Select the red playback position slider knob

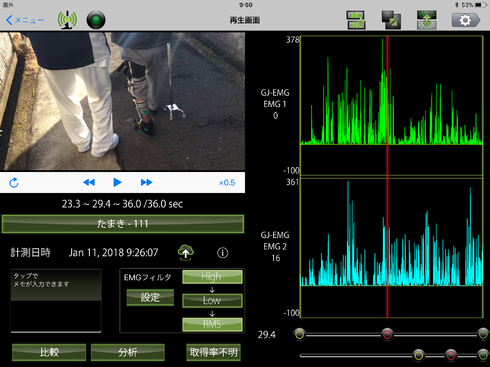click(387, 334)
